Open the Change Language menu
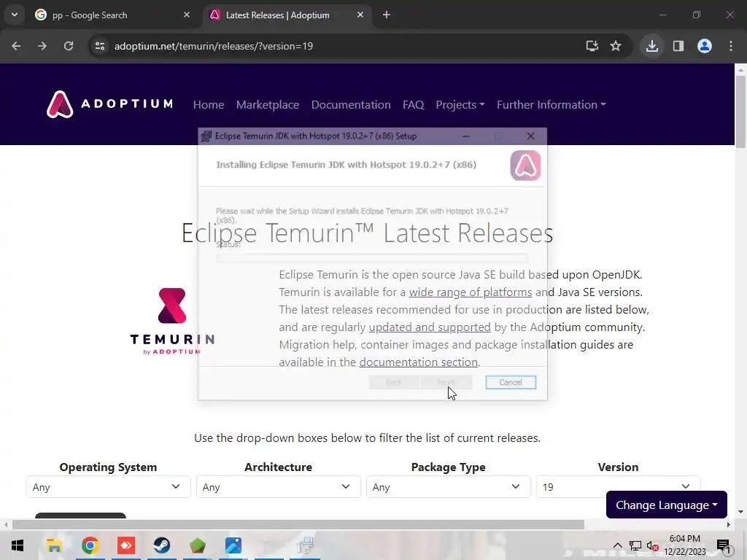 click(x=667, y=505)
